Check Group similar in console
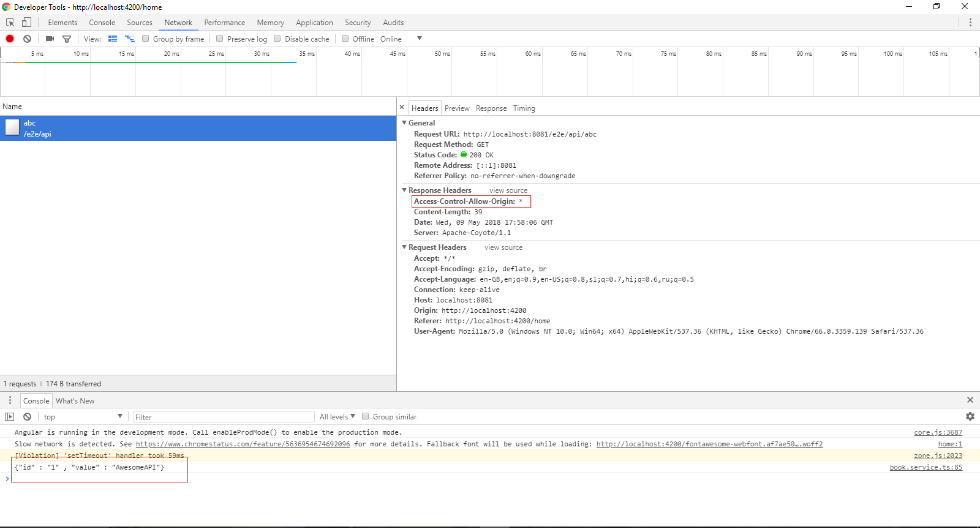This screenshot has height=529, width=980. (366, 416)
